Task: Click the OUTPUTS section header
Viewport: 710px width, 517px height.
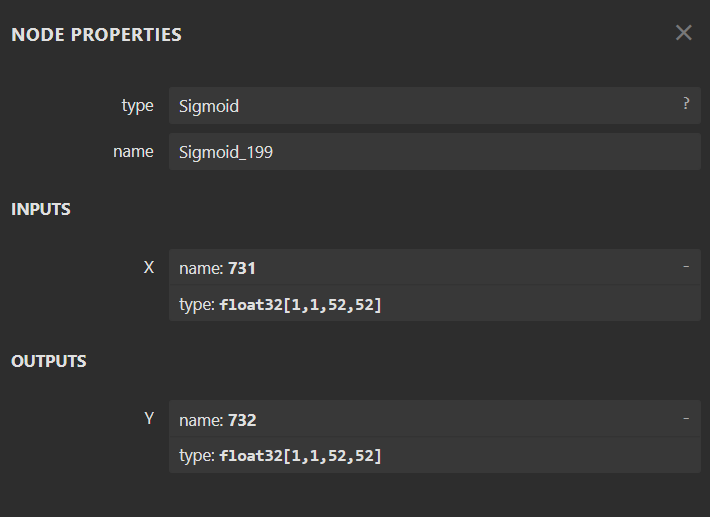Action: pos(49,361)
